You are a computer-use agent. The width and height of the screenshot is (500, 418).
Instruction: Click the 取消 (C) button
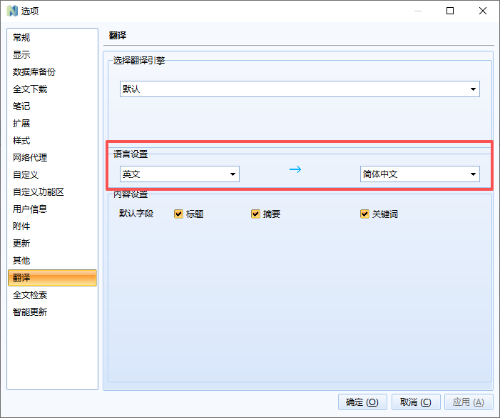pos(416,402)
